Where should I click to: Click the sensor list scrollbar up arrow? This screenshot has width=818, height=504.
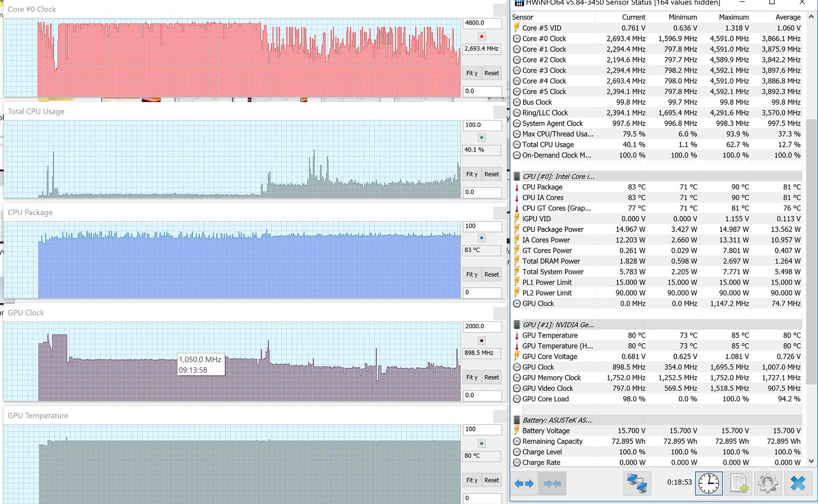coord(811,17)
